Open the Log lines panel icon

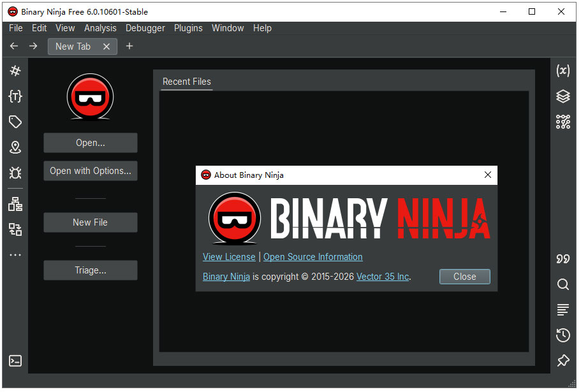(563, 310)
